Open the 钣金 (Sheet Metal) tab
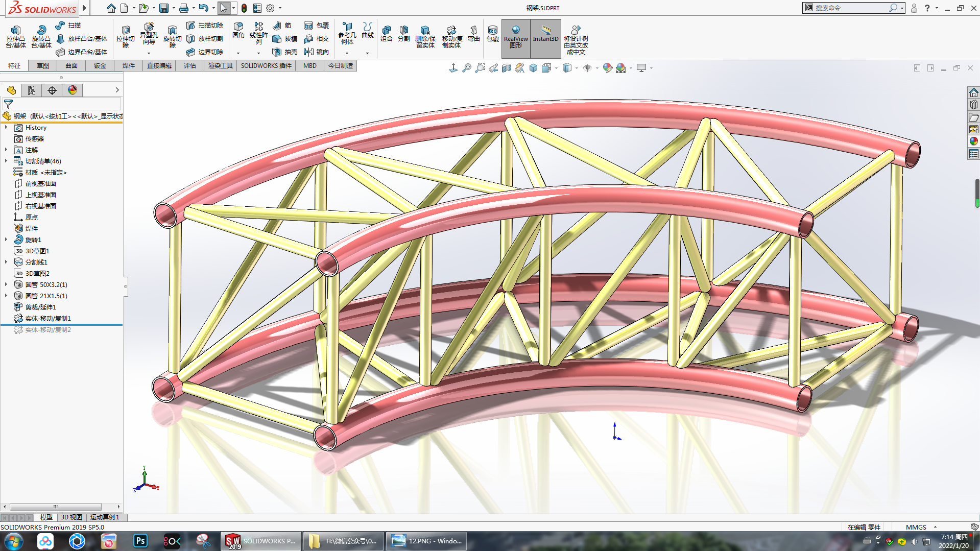 click(100, 66)
